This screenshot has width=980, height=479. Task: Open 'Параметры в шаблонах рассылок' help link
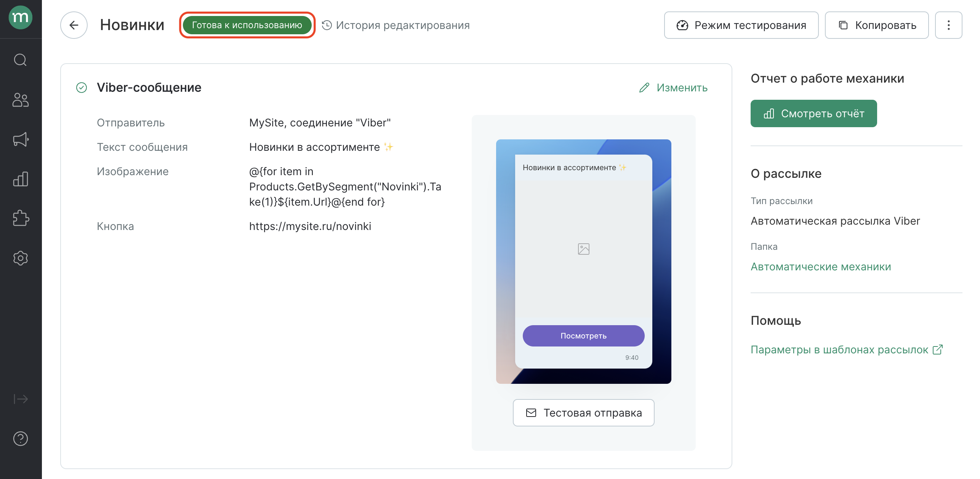coord(847,350)
